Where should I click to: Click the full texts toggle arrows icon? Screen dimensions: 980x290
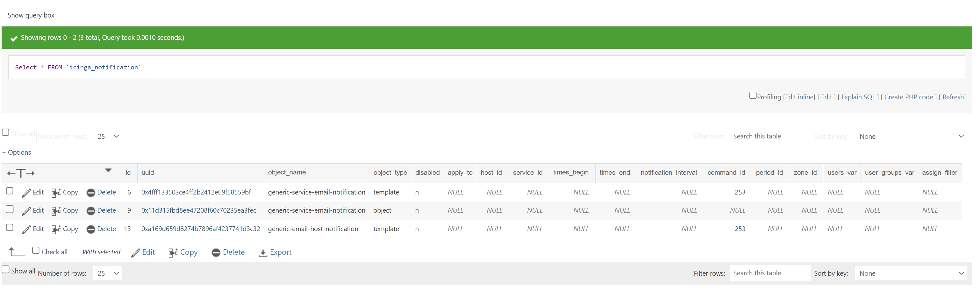click(x=21, y=173)
